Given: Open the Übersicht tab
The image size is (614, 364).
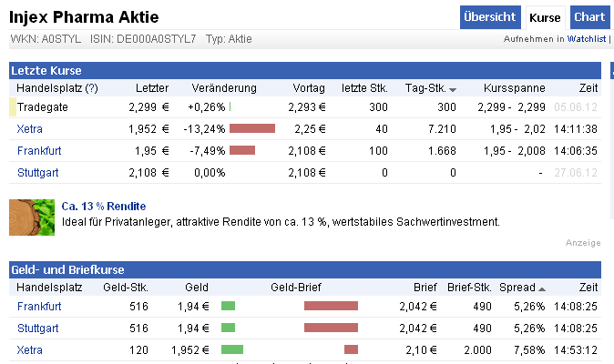Looking at the screenshot, I should point(490,17).
